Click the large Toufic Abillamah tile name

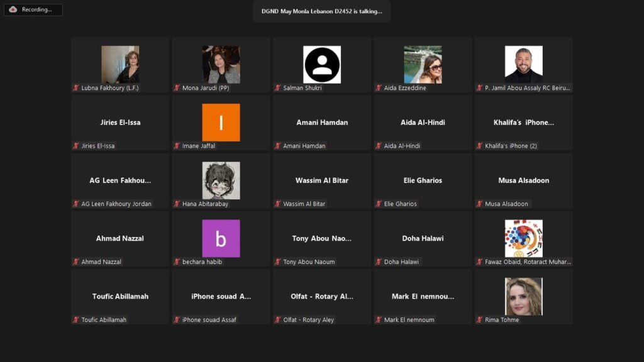(x=120, y=297)
